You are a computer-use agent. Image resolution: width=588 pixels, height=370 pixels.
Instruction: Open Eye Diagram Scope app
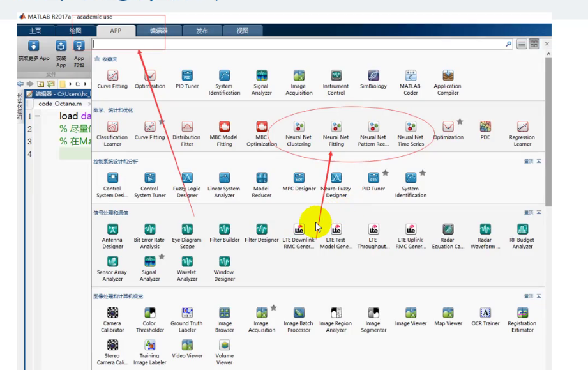point(187,236)
